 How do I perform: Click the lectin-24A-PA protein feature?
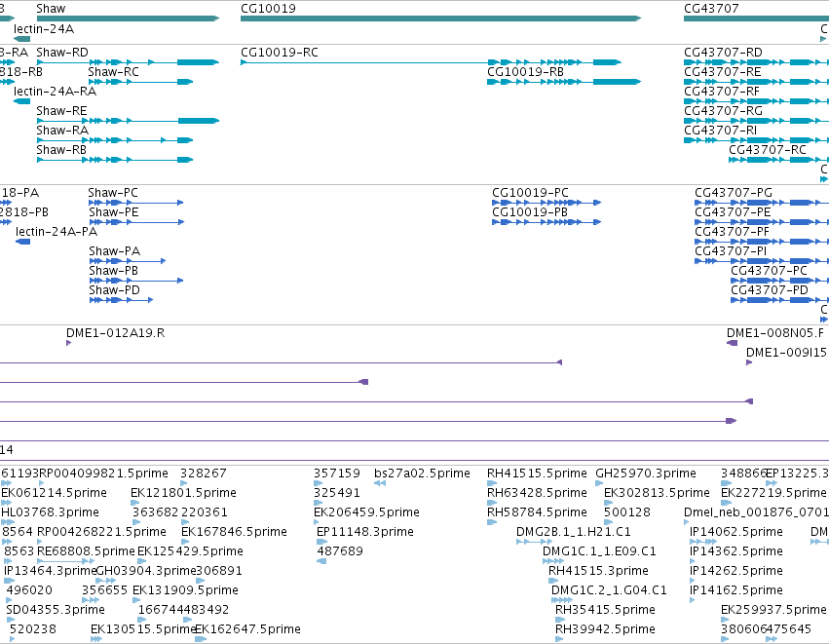pyautogui.click(x=22, y=242)
